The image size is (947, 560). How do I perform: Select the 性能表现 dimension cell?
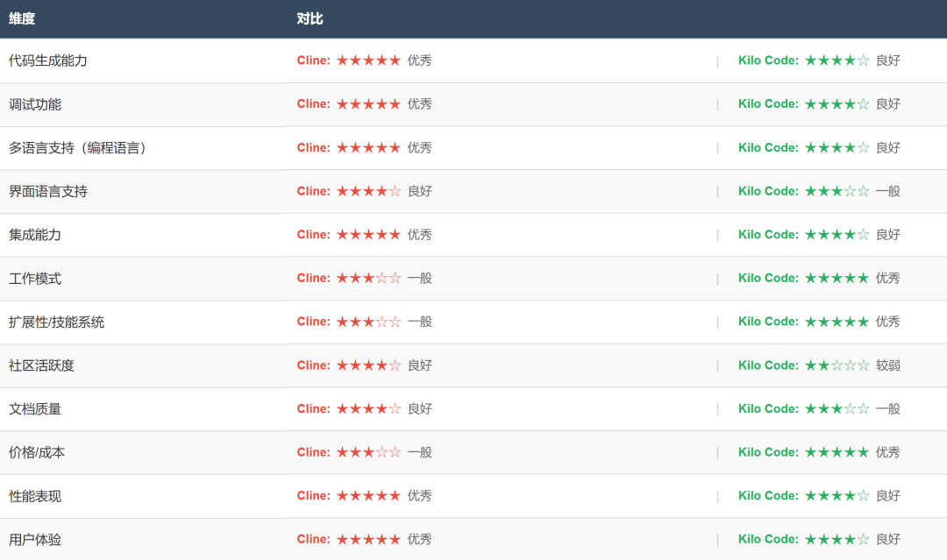(x=143, y=496)
